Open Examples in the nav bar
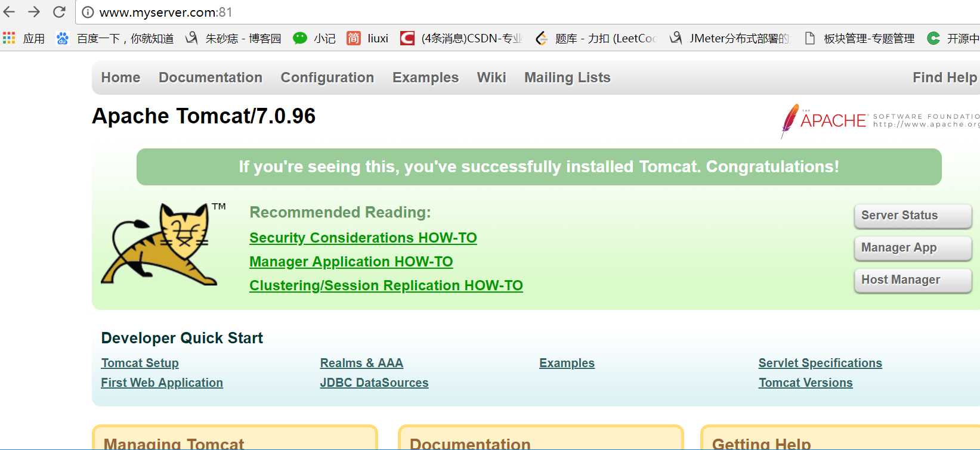The height and width of the screenshot is (450, 980). [425, 77]
